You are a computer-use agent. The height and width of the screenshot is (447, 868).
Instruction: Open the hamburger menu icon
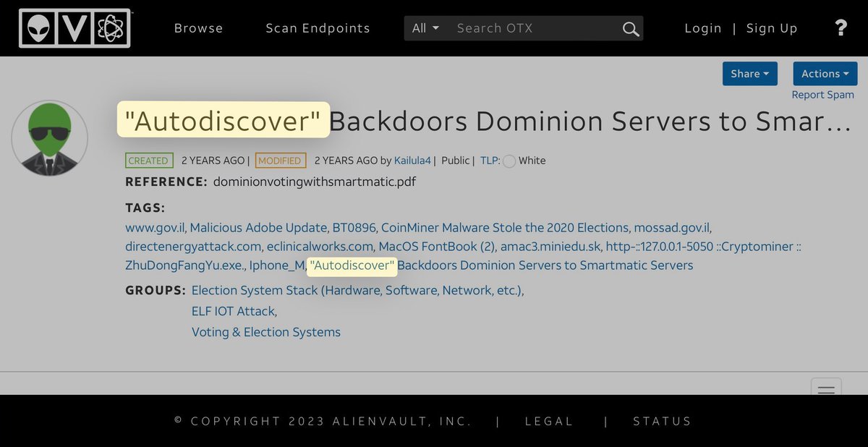(826, 388)
